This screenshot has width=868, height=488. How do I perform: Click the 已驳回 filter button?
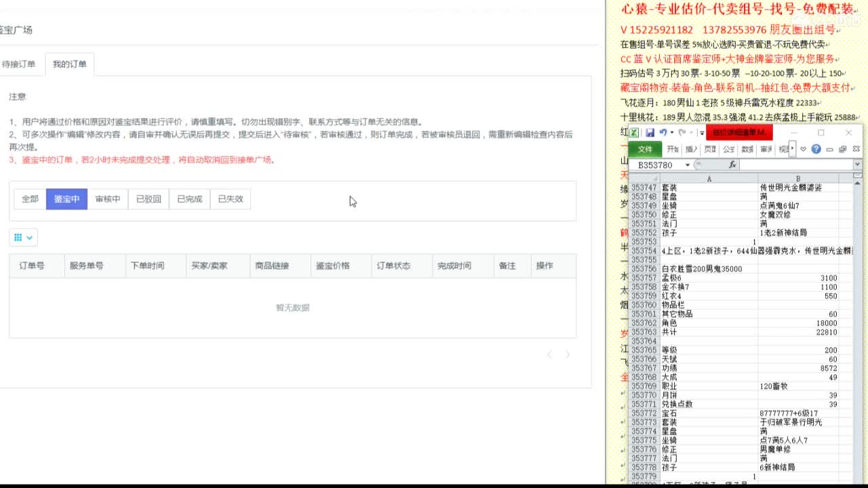click(149, 199)
